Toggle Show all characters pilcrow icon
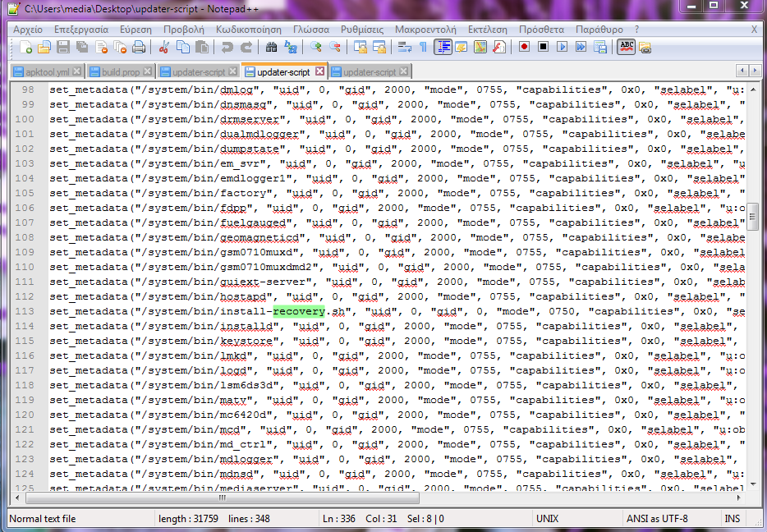Viewport: 767px width, 532px height. coord(423,47)
